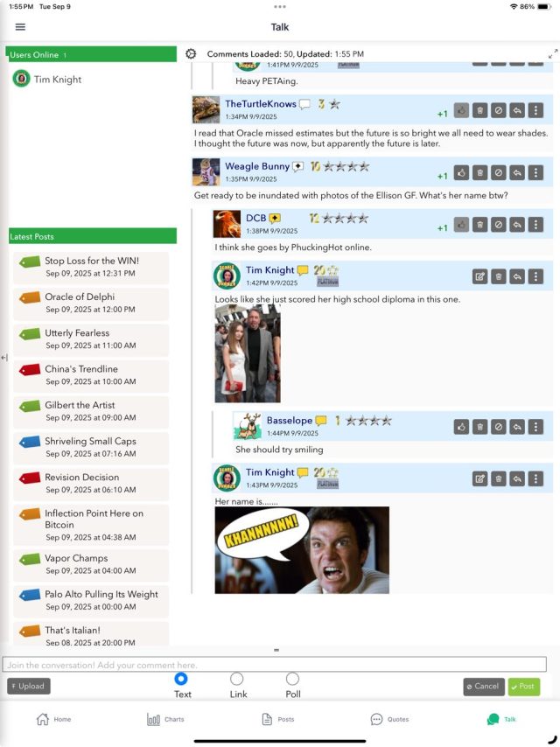Click the green Post button
This screenshot has width=560, height=747.
(523, 687)
